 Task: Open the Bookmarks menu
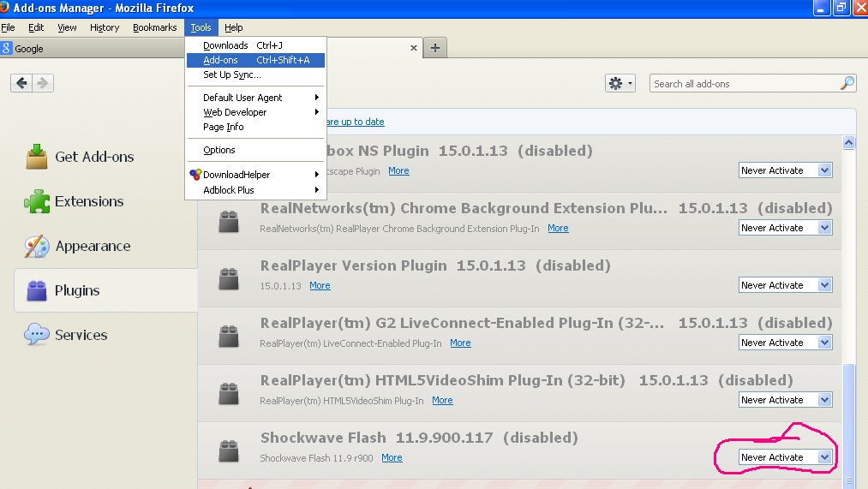[x=155, y=27]
